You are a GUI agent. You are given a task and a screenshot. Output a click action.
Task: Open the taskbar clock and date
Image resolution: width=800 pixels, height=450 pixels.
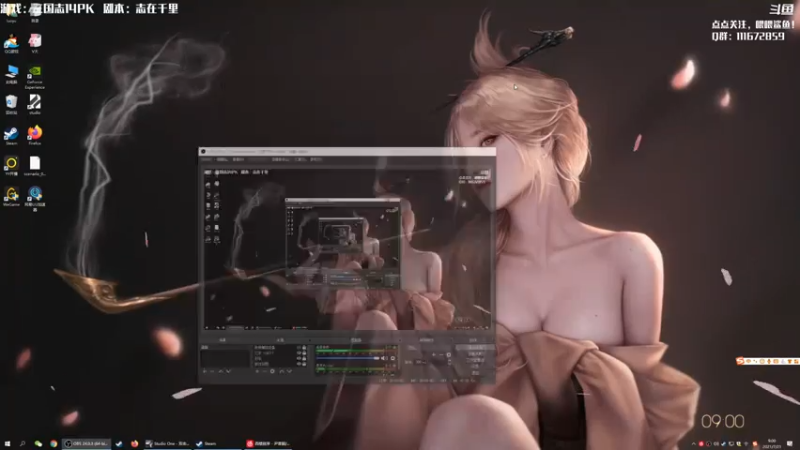pyautogui.click(x=771, y=443)
